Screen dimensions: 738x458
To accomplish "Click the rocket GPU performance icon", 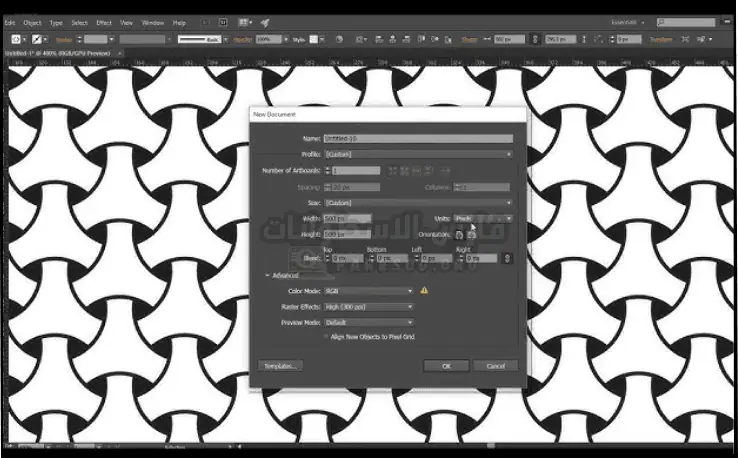I will [x=264, y=21].
